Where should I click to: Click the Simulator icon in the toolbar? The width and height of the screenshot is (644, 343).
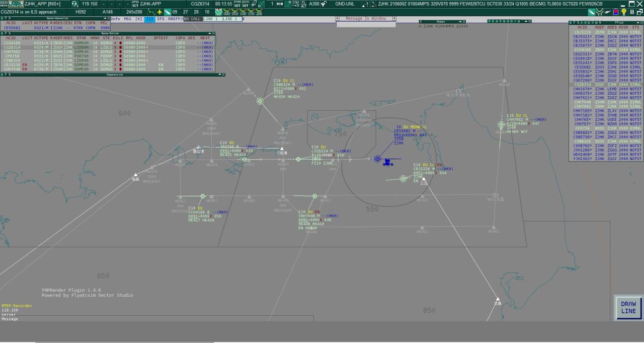[15, 4]
